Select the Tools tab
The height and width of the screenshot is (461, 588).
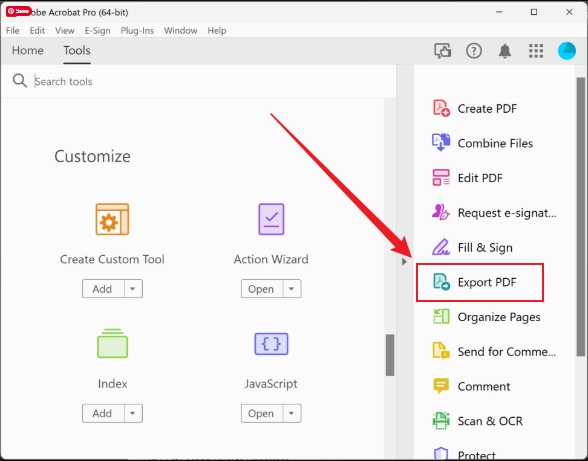tap(77, 50)
